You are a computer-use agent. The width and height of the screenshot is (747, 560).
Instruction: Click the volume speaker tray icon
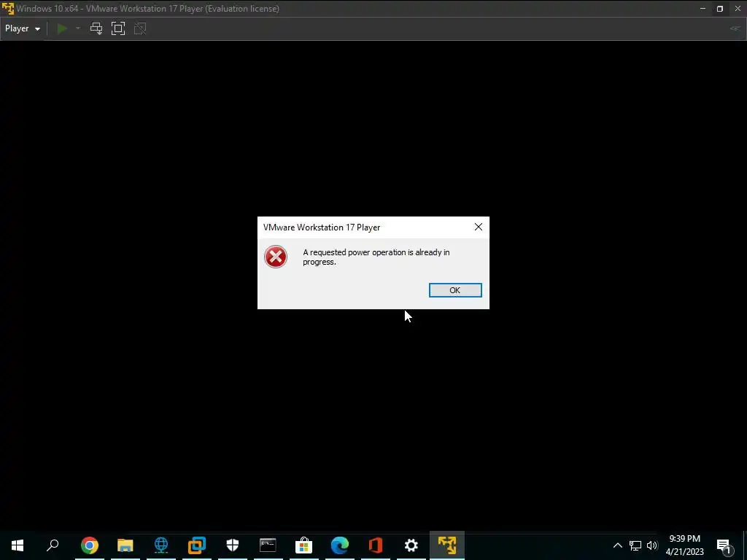click(652, 545)
